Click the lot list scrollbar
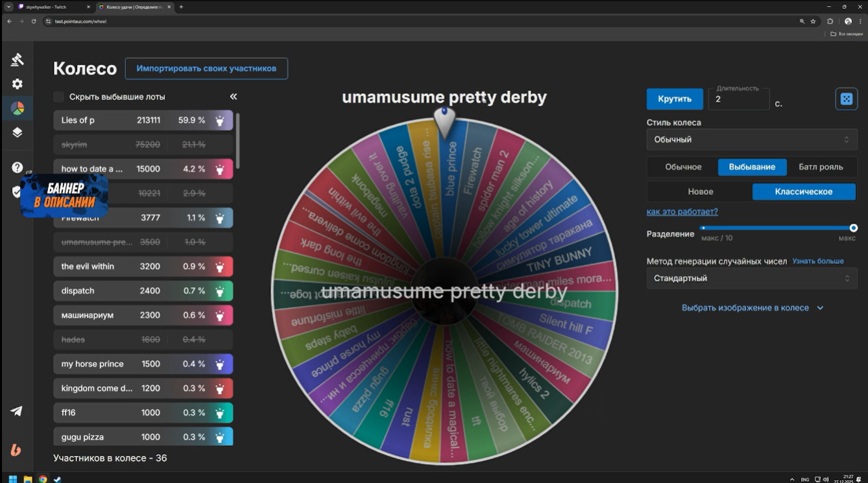868x483 pixels. [x=237, y=141]
